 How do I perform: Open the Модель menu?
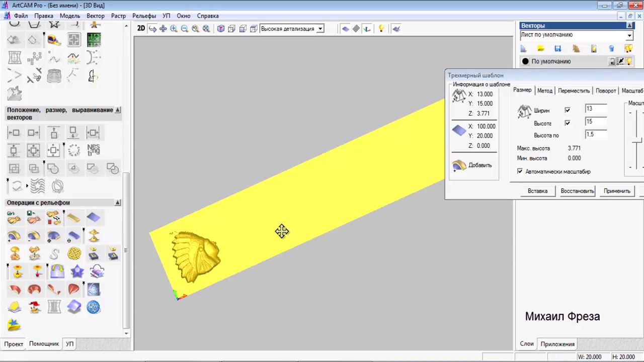tap(70, 16)
